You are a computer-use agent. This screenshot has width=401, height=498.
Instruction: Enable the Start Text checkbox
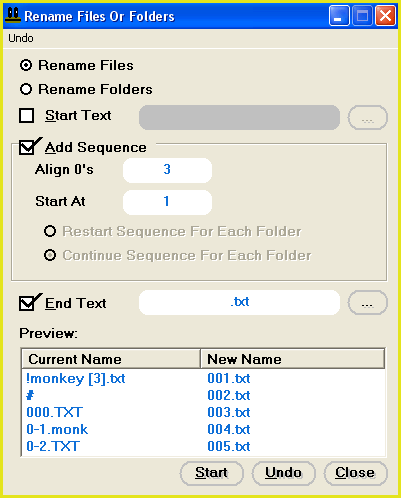(x=27, y=116)
